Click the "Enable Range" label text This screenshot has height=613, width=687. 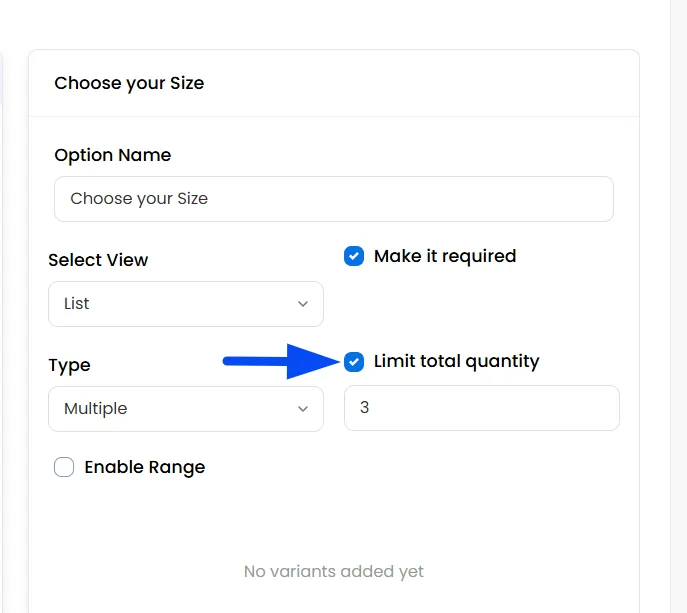point(145,467)
